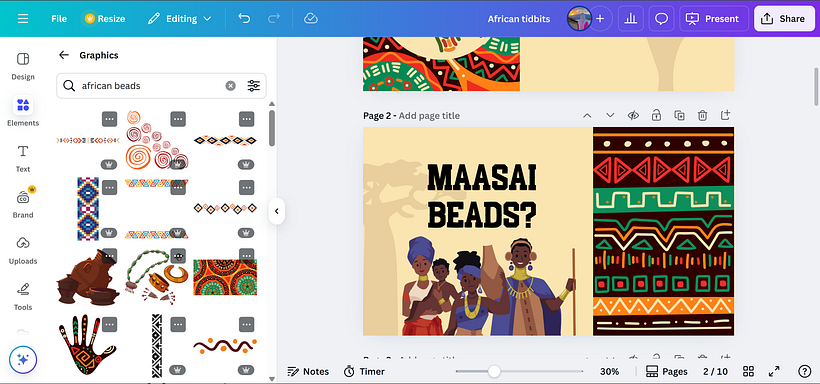
Task: Click Add page title for Page 2
Action: [x=429, y=116]
